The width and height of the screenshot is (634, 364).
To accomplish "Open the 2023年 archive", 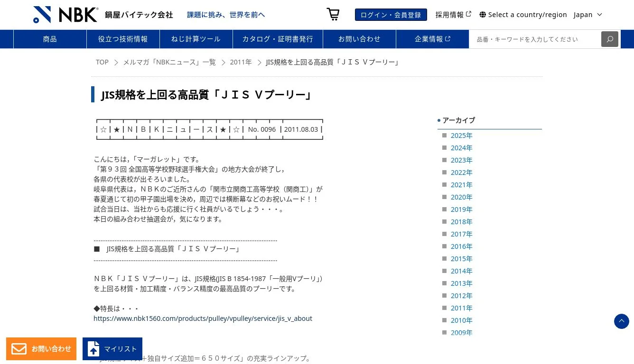I will (462, 160).
